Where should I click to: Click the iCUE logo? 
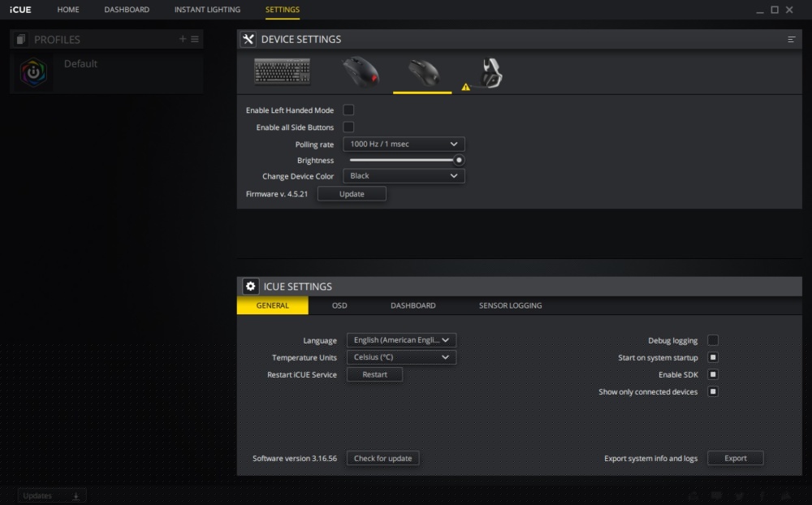[20, 10]
